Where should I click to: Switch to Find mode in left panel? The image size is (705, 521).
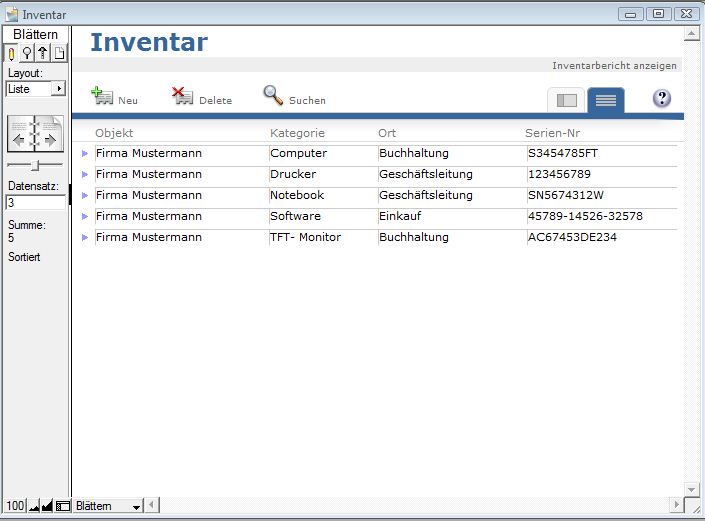(x=27, y=53)
